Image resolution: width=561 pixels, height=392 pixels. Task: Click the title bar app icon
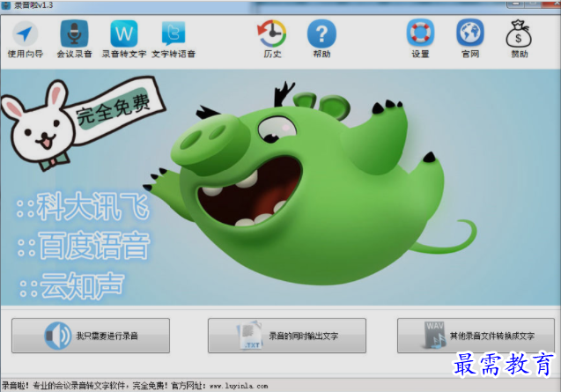click(6, 5)
